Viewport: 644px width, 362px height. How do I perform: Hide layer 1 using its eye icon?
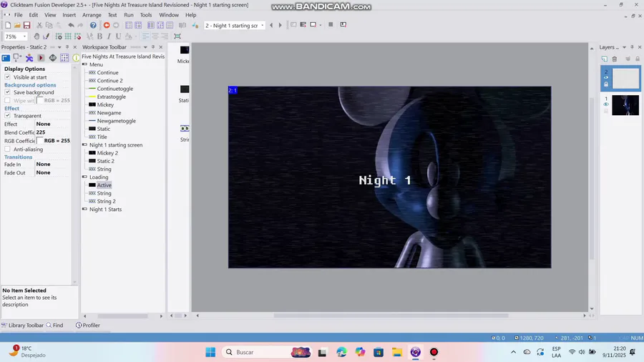(x=606, y=104)
